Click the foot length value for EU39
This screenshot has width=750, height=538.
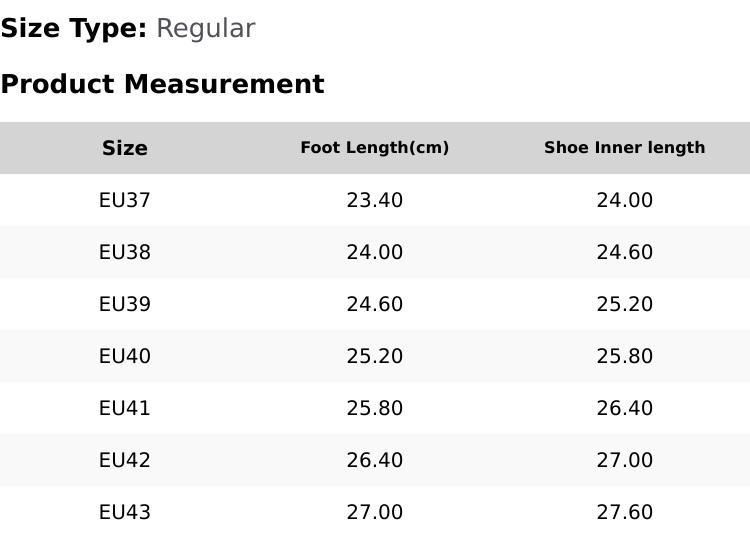[374, 304]
